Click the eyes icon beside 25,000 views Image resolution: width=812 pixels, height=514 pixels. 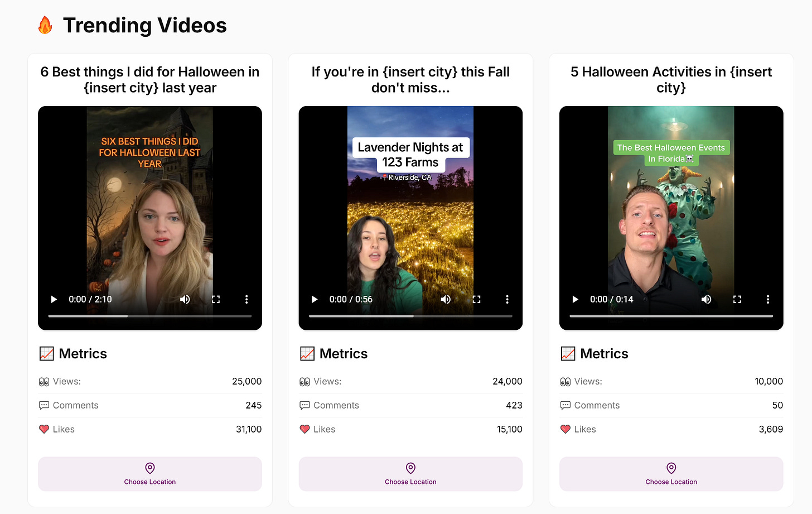(x=44, y=382)
